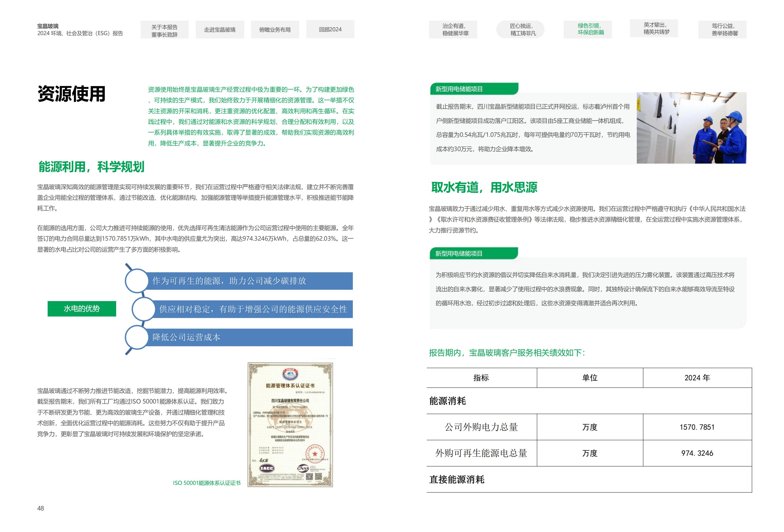Open the 俯瞰业务布局 navigation tab
The width and height of the screenshot is (784, 532).
275,30
